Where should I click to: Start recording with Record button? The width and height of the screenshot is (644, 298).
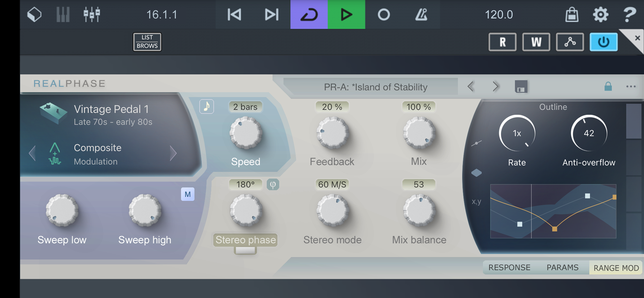coord(384,15)
